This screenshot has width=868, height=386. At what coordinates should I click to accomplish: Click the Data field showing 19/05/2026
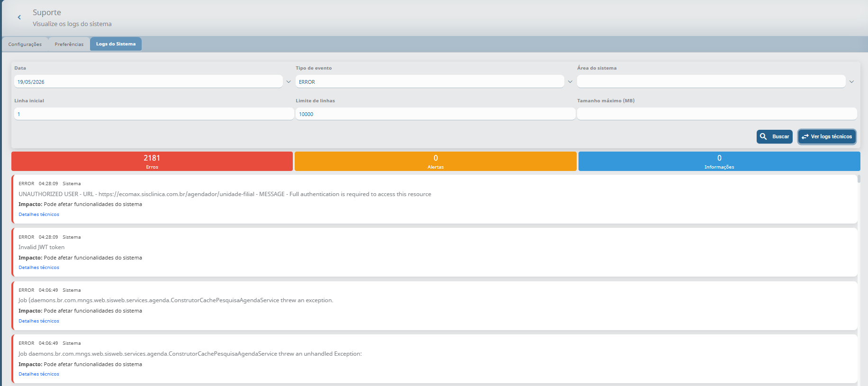148,81
